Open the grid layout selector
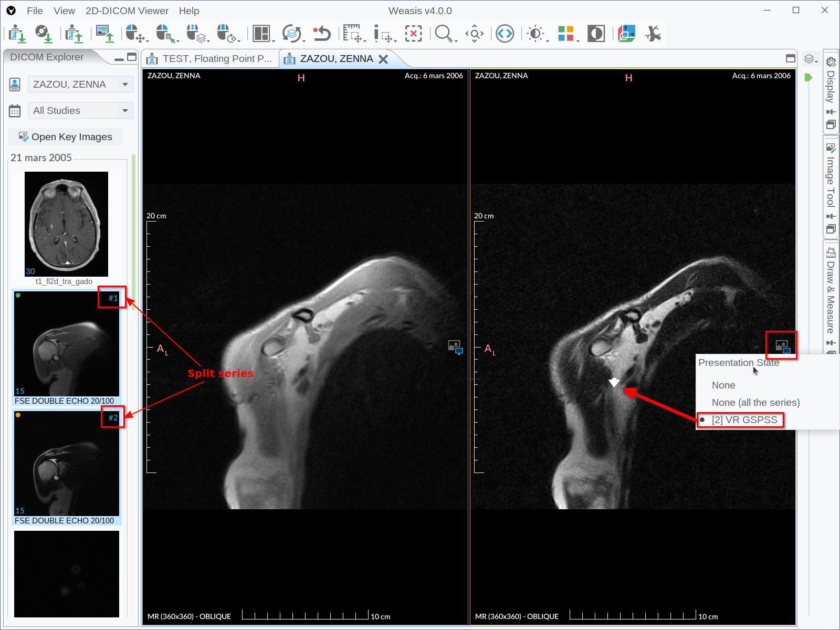 pos(260,33)
